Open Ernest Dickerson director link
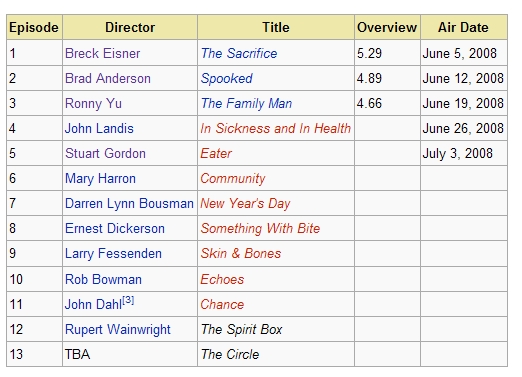Viewport: 522px width, 377px height. click(115, 228)
